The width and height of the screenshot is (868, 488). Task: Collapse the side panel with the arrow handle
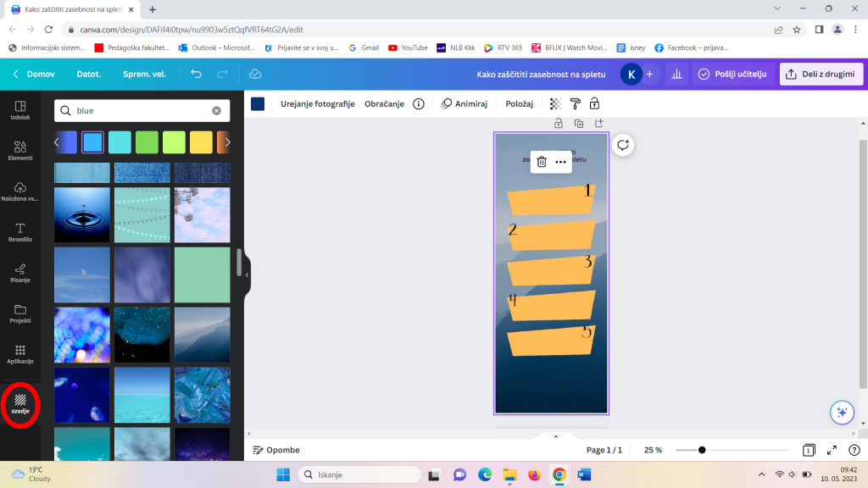tap(247, 274)
